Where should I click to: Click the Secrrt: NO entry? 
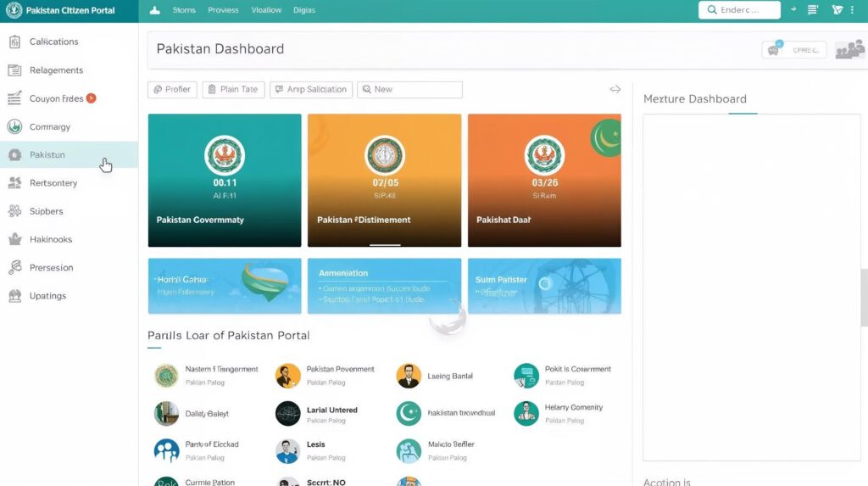click(x=326, y=482)
